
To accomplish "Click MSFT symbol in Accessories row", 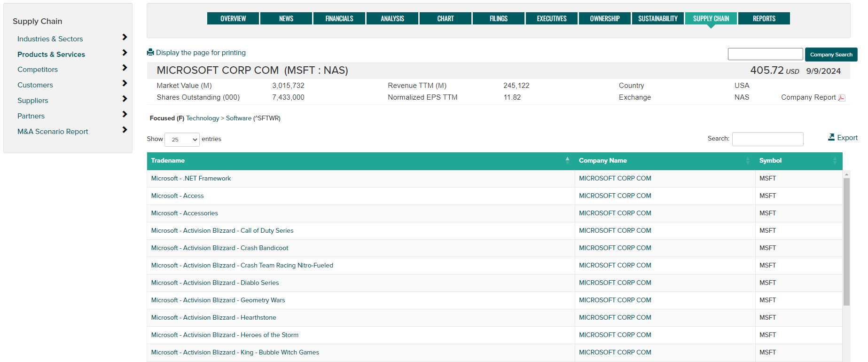I will (x=767, y=213).
